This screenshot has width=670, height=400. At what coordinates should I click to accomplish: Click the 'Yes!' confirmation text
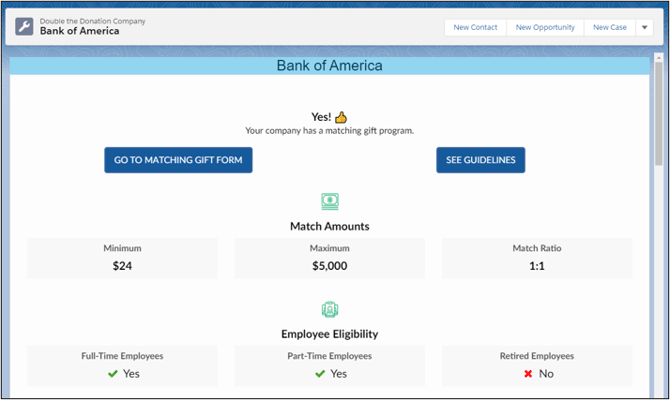tap(321, 117)
